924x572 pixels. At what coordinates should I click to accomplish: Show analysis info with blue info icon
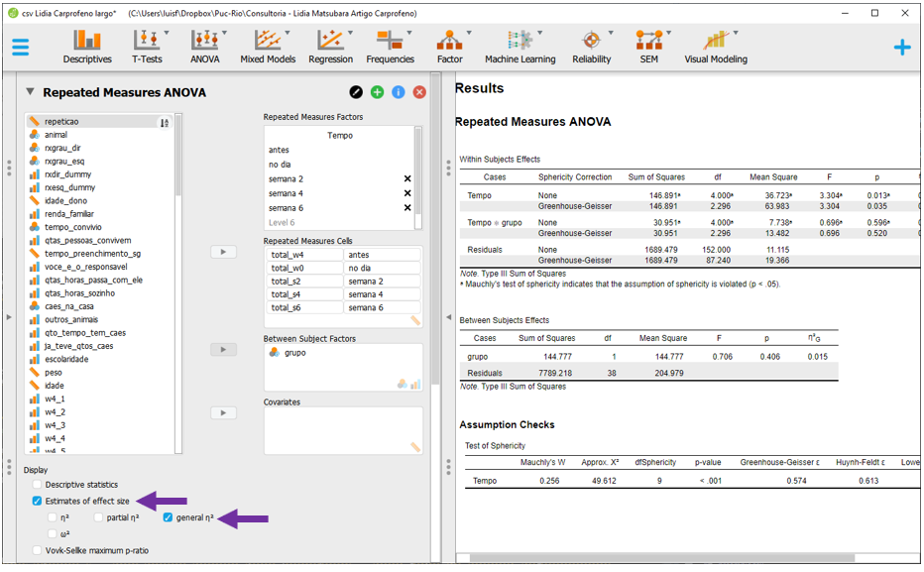[399, 92]
